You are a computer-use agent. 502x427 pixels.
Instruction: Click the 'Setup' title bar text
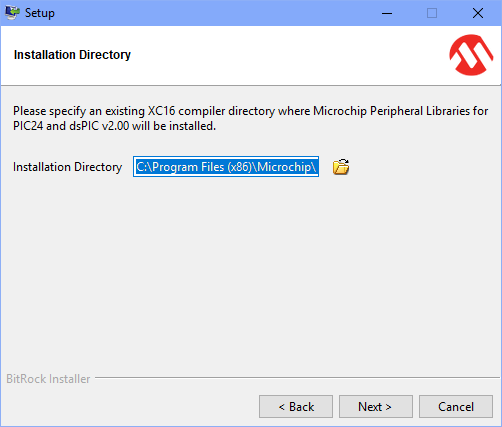(x=40, y=13)
